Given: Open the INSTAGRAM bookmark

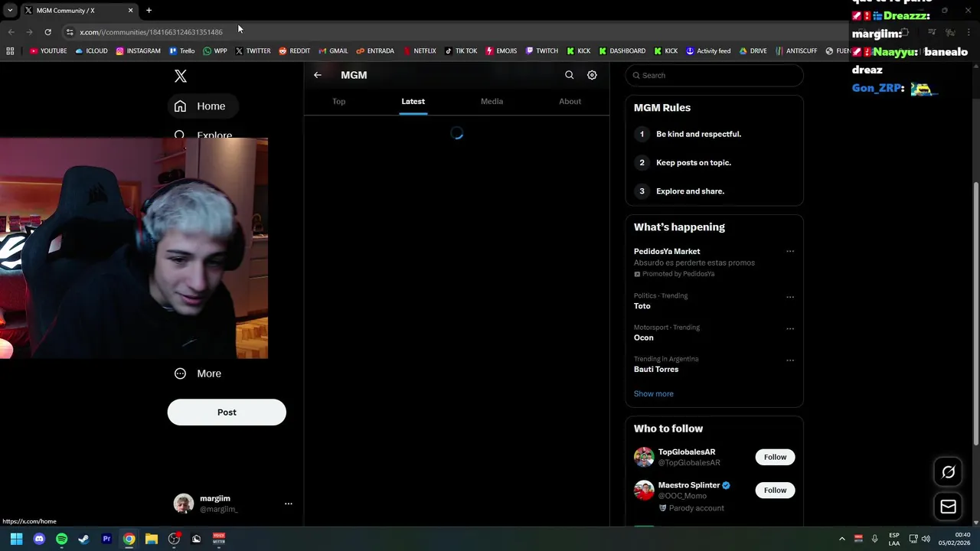Looking at the screenshot, I should pos(138,51).
